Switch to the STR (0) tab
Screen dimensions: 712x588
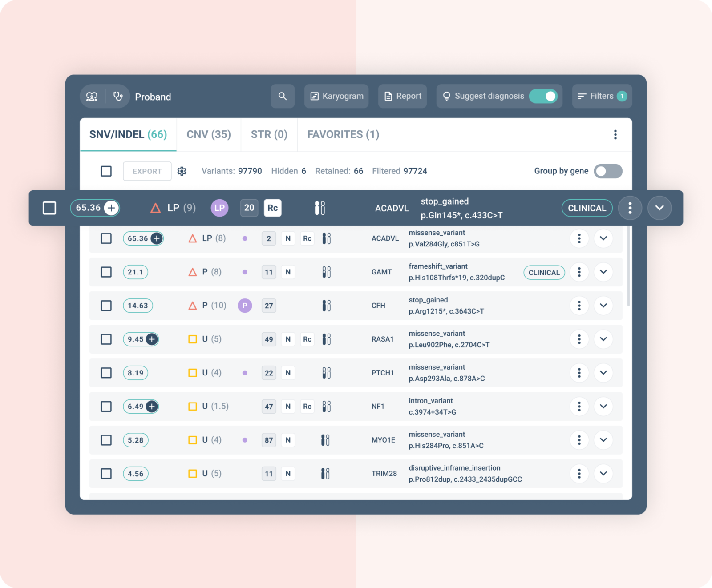point(269,135)
